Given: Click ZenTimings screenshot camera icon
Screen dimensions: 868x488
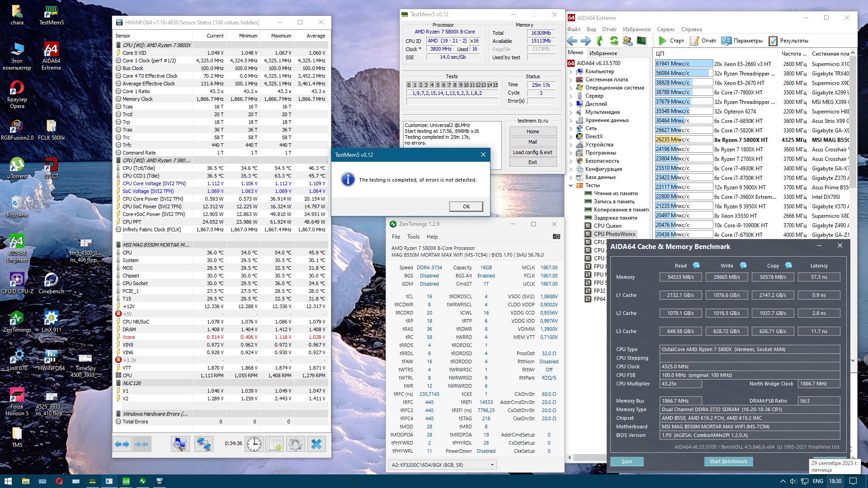Looking at the screenshot, I should (x=556, y=236).
